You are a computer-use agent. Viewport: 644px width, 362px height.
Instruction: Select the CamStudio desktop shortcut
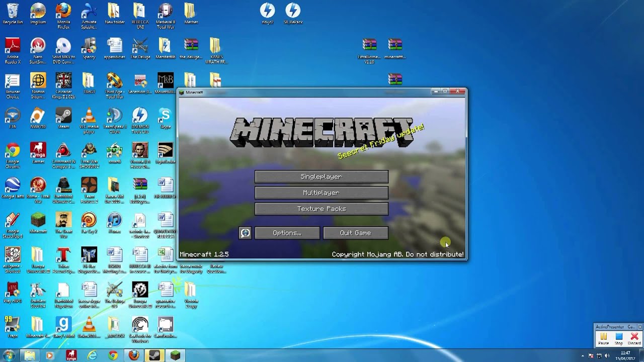click(165, 327)
